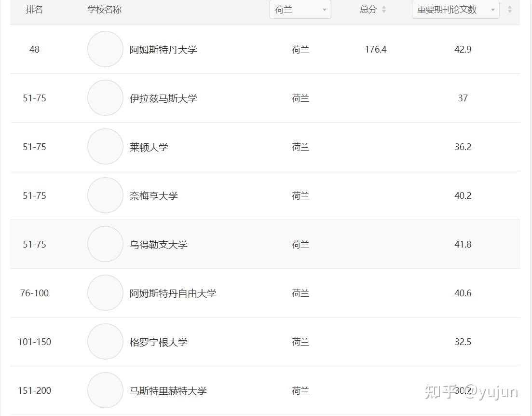This screenshot has width=532, height=416.
Task: Click the 奈梅亨大学 logo circle
Action: point(105,195)
